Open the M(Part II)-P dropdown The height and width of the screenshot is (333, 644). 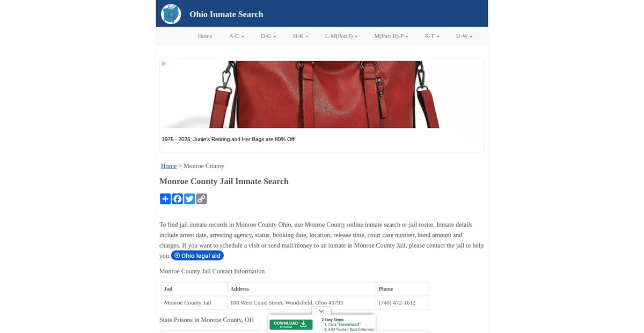[391, 36]
